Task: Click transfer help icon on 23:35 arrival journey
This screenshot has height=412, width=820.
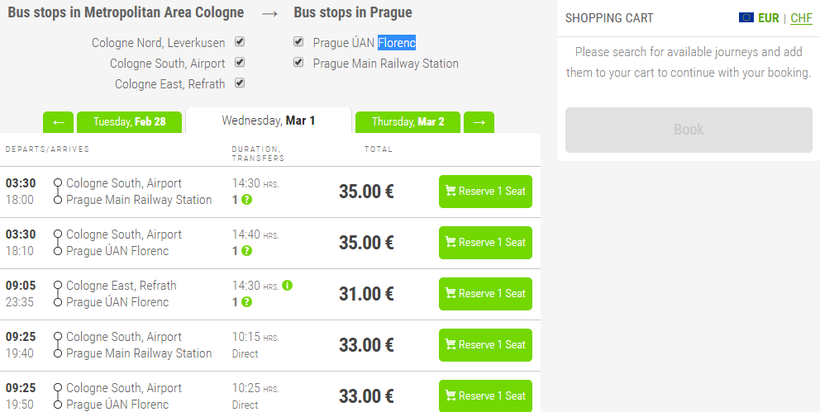Action: [246, 302]
